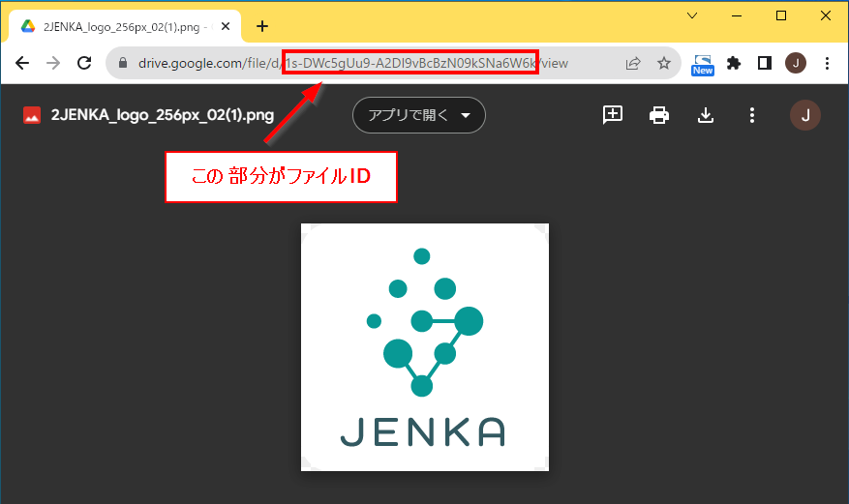Open the Extensions puzzle icon

point(734,63)
